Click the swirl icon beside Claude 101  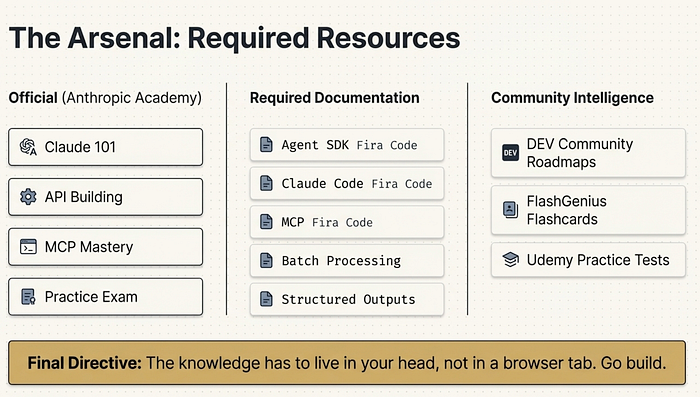[x=28, y=147]
